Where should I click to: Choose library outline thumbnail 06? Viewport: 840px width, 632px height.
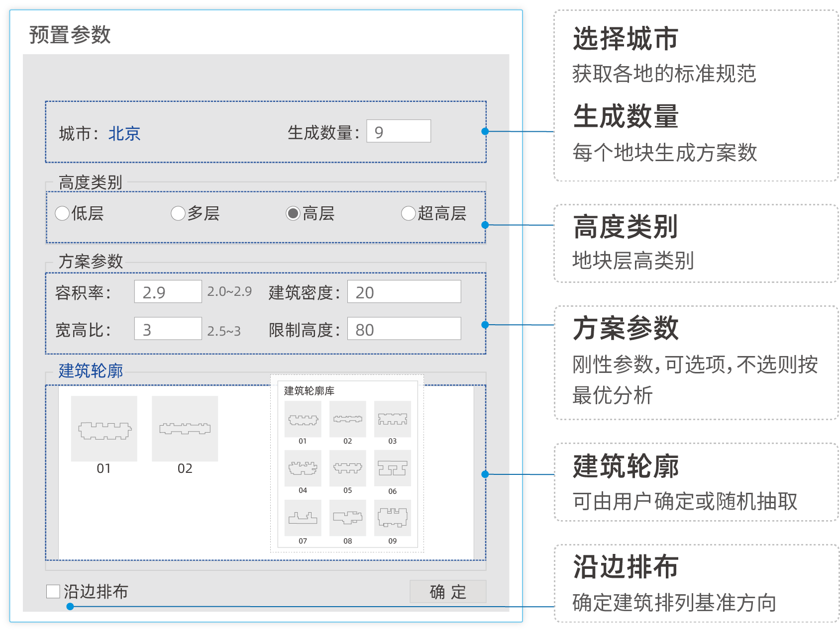(x=392, y=468)
